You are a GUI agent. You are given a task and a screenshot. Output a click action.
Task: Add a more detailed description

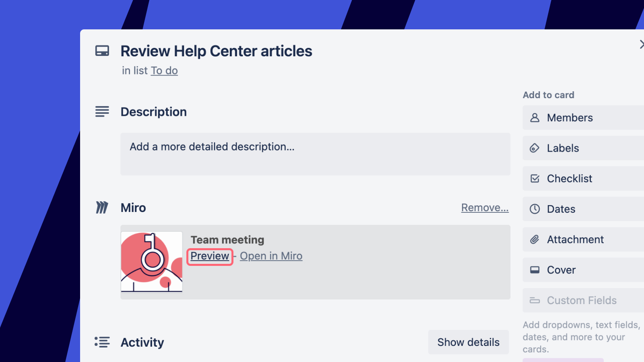tap(315, 154)
